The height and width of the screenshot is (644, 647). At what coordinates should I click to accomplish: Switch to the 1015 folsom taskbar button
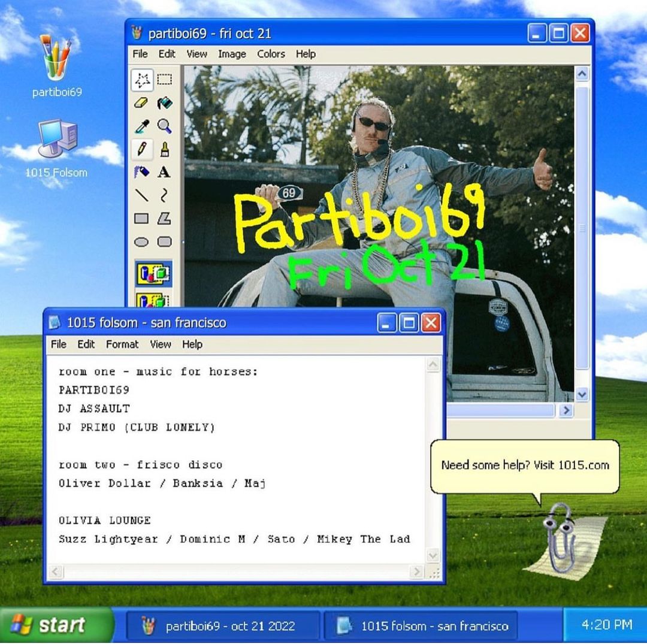tap(421, 626)
